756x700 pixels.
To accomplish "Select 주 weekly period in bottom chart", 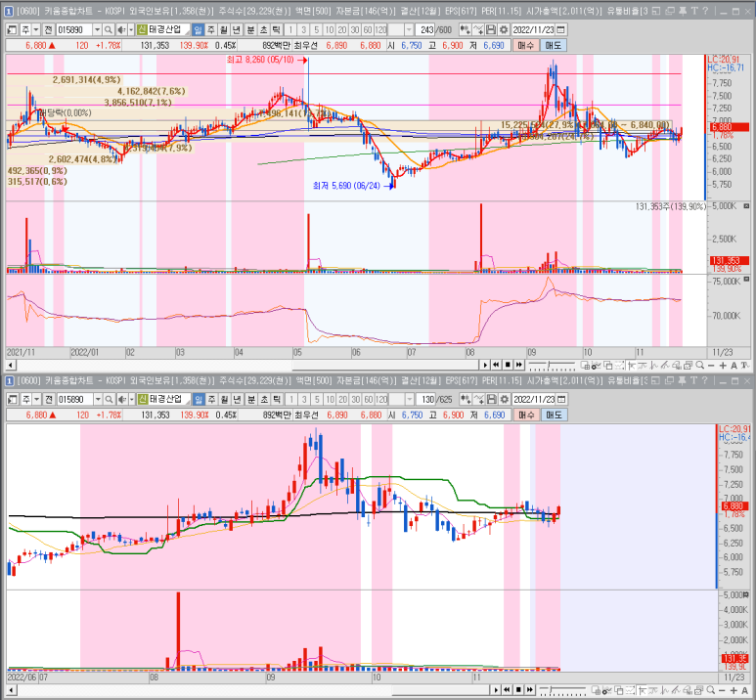I will point(211,399).
